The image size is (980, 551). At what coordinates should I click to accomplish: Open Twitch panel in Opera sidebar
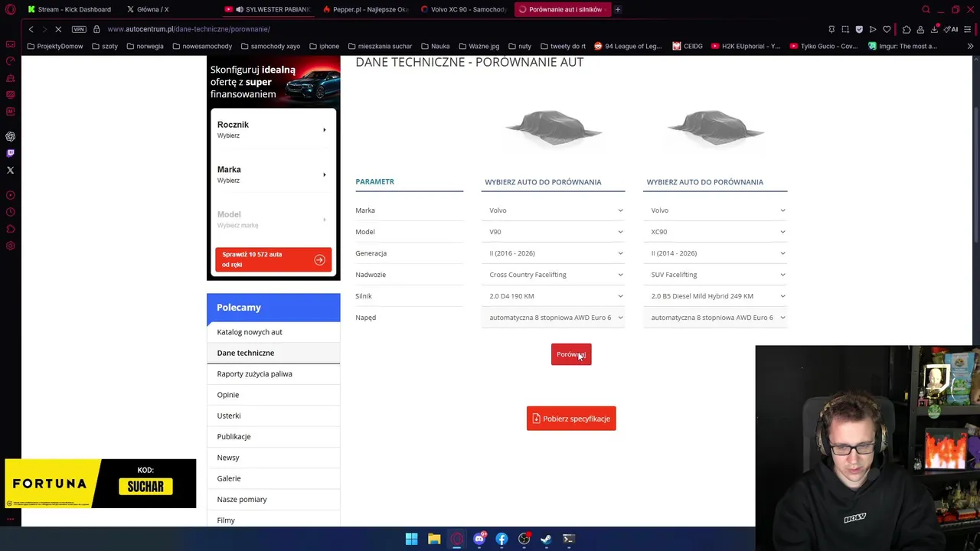pyautogui.click(x=10, y=153)
